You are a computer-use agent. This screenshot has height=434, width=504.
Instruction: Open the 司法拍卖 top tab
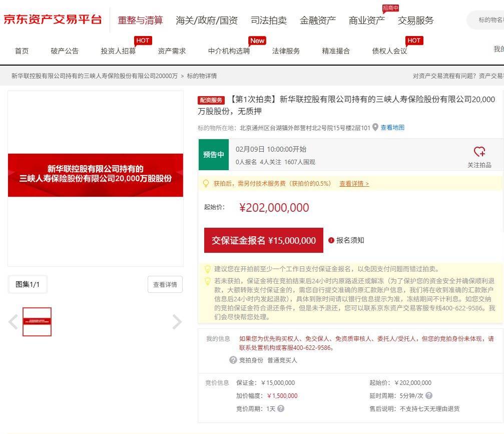(x=269, y=21)
